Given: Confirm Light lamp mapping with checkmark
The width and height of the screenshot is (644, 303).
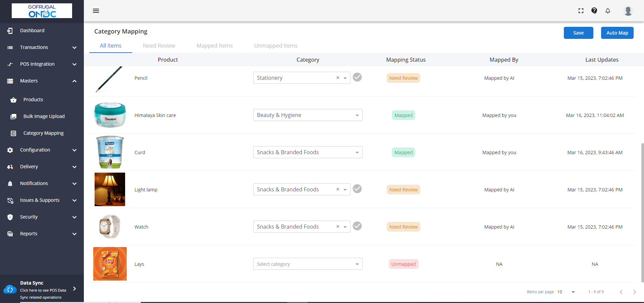Looking at the screenshot, I should [357, 189].
